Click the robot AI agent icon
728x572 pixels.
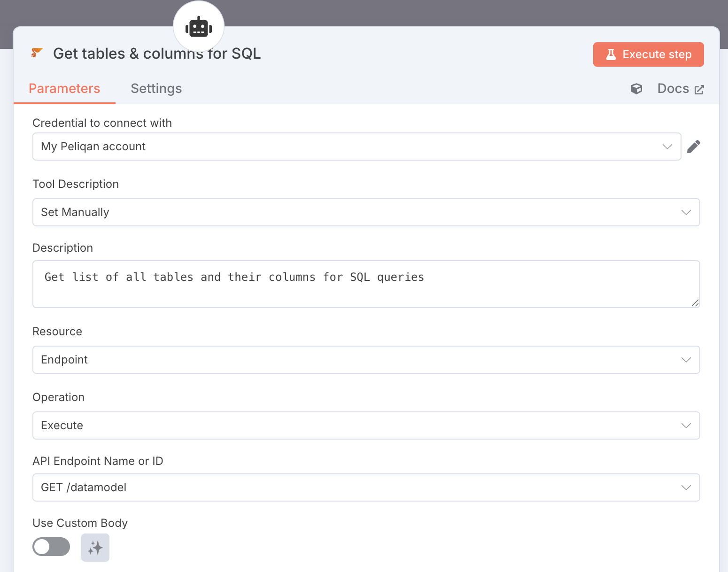pyautogui.click(x=199, y=27)
